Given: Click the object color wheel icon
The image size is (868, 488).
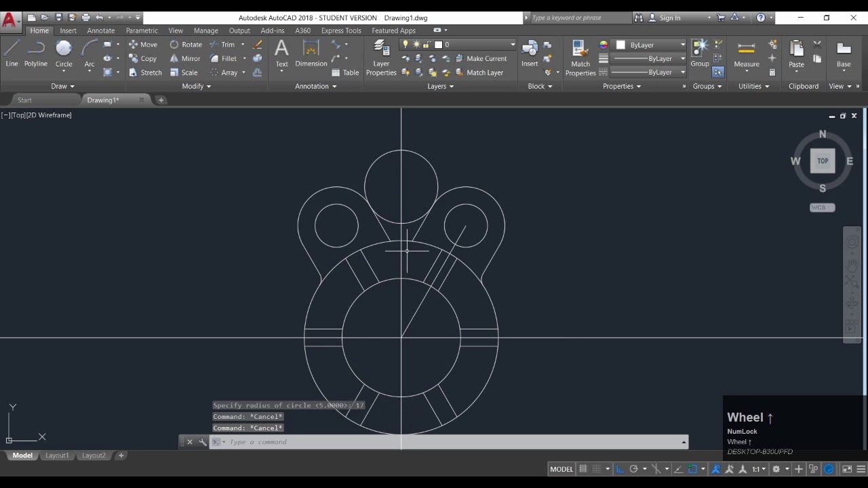Looking at the screenshot, I should [604, 45].
